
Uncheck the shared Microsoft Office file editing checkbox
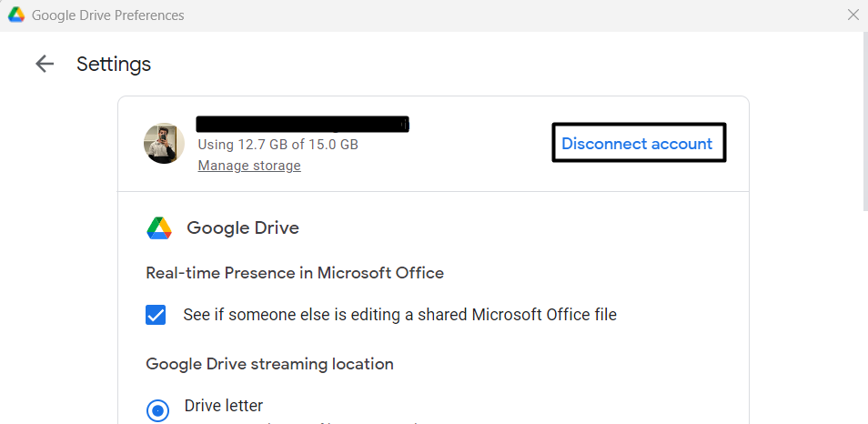156,315
